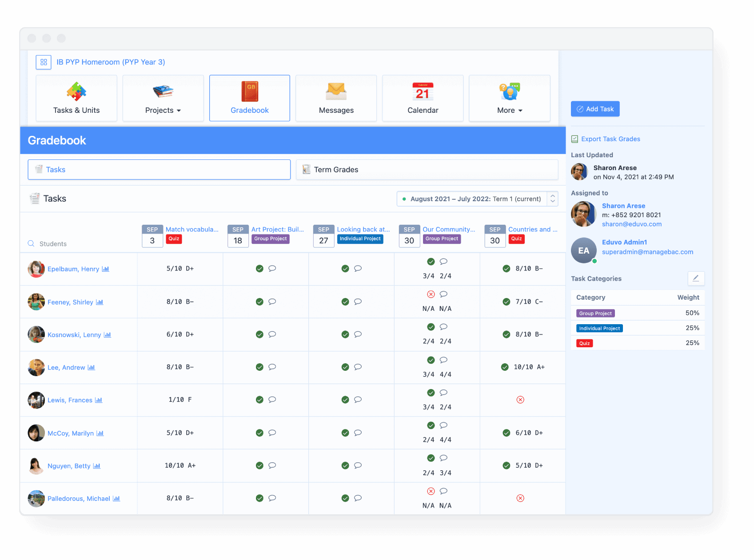Screen dimensions: 754x560
Task: Open comment bubble for Nguyen Art Project
Action: pos(272,465)
